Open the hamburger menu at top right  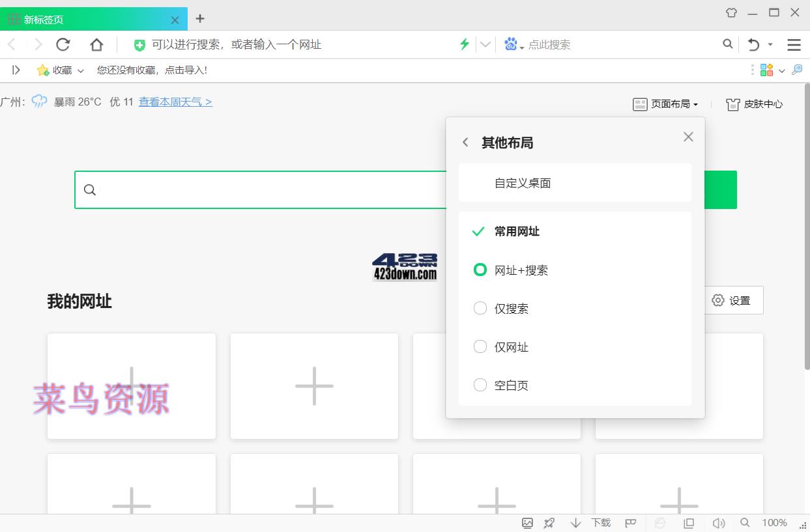[794, 44]
